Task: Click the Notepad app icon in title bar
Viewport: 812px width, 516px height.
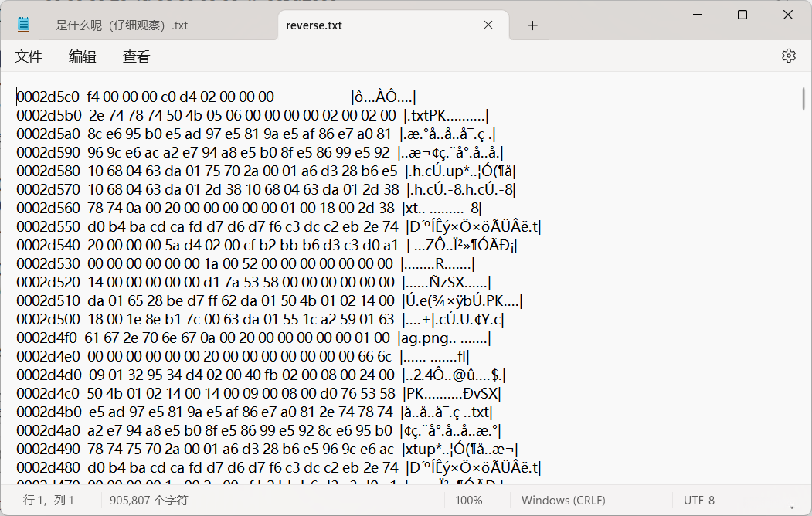Action: (23, 25)
